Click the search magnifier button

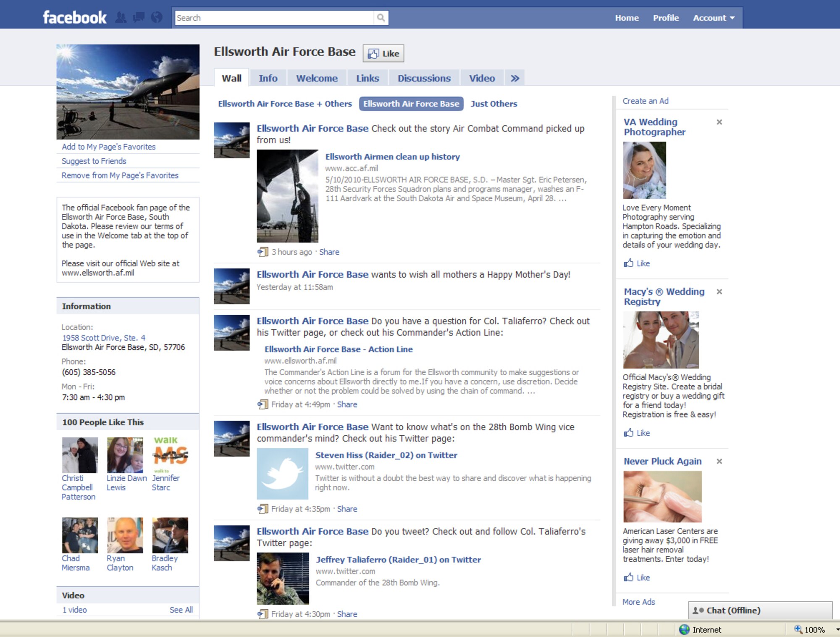(381, 18)
